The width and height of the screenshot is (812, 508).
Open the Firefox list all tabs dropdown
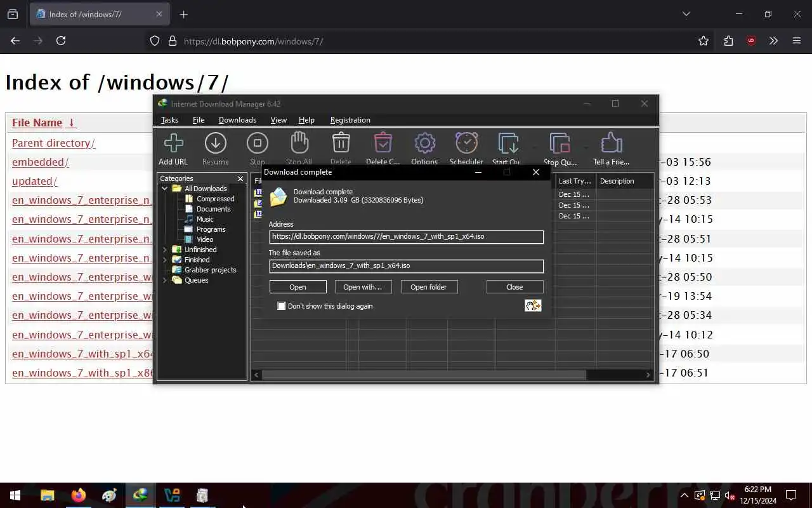(x=686, y=14)
